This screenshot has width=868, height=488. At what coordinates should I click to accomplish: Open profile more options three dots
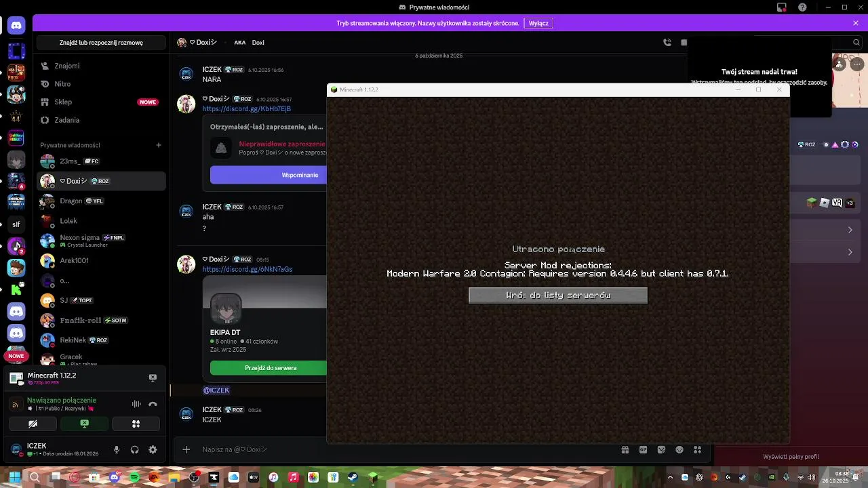pos(857,64)
